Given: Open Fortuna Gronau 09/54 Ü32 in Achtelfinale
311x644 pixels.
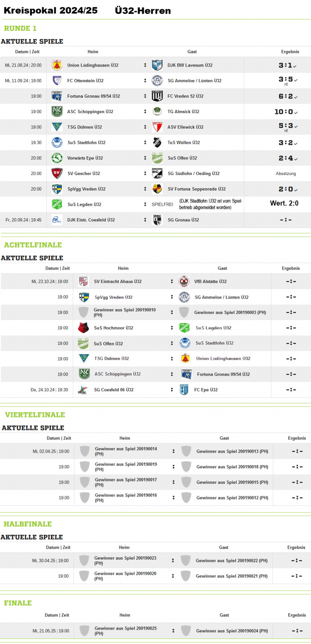Looking at the screenshot, I should click(x=223, y=374).
